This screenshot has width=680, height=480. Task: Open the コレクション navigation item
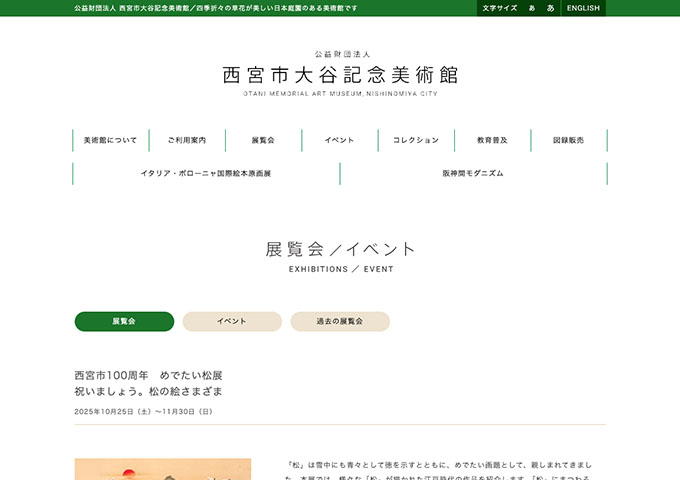pos(416,140)
